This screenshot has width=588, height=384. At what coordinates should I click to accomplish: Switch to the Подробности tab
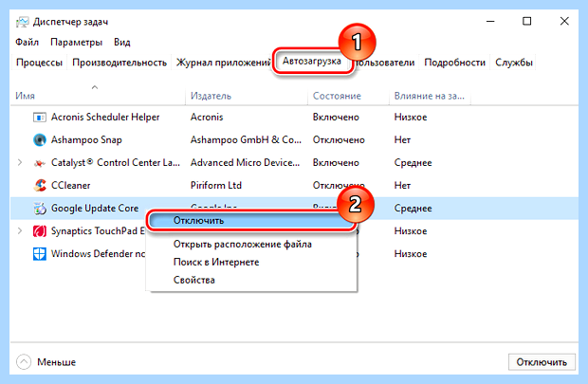point(454,63)
